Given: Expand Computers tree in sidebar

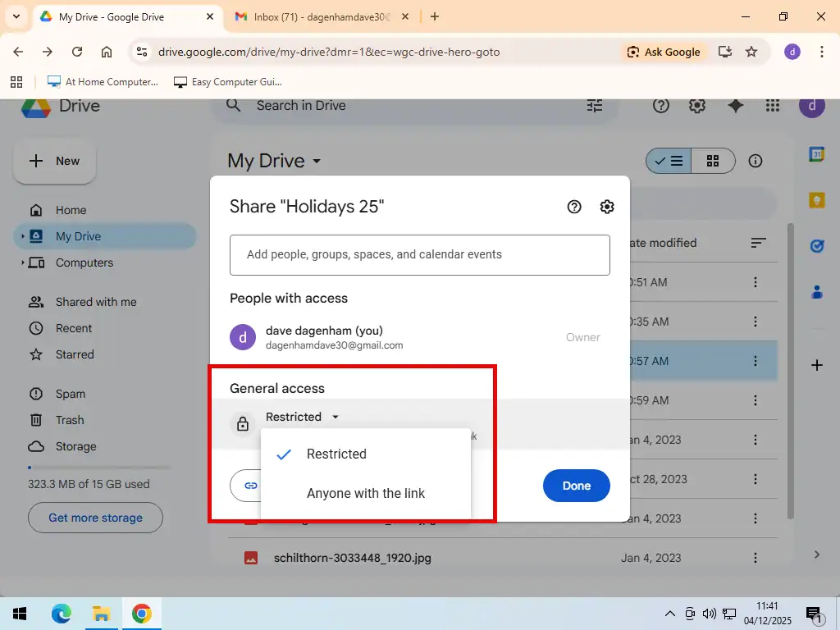Looking at the screenshot, I should point(22,263).
